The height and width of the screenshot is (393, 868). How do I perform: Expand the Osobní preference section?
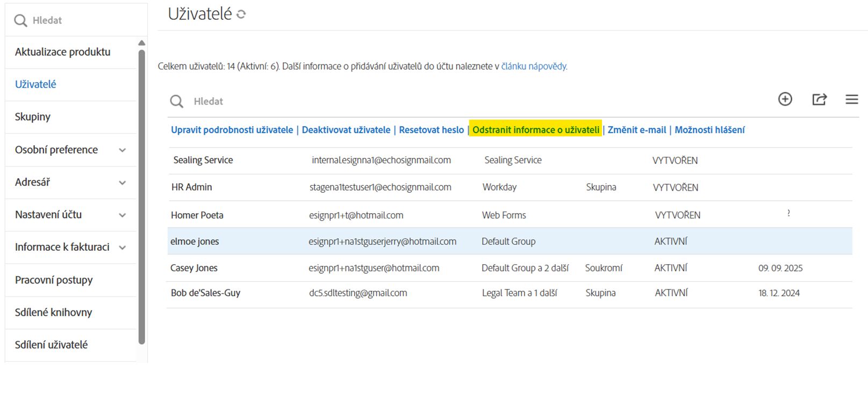[x=123, y=150]
